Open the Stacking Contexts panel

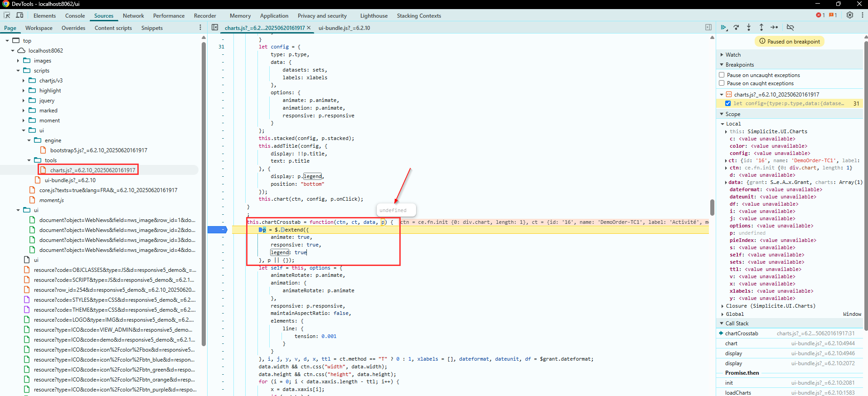419,15
